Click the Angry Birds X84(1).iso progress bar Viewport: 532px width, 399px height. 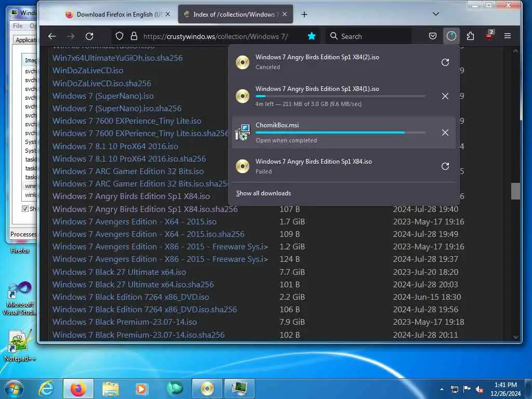click(x=340, y=96)
